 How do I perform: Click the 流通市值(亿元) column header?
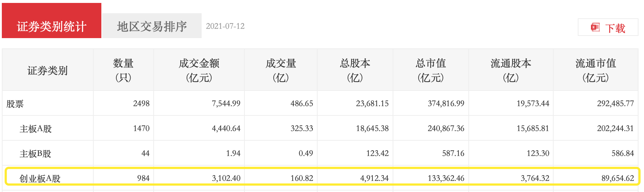point(596,70)
